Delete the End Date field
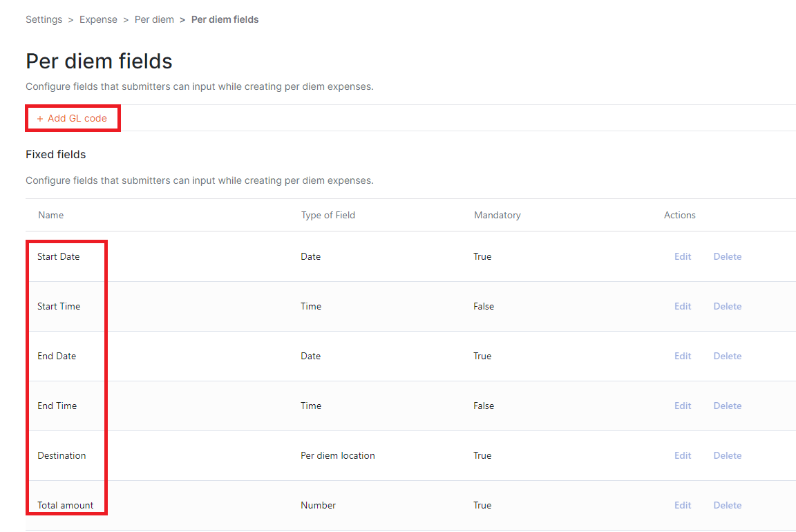The width and height of the screenshot is (796, 532). tap(727, 356)
